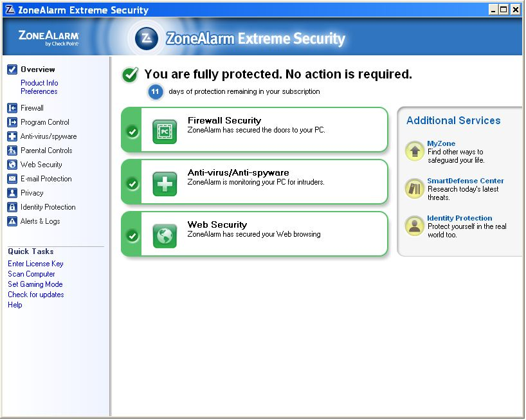
Task: Click the E-mail Protection envelope icon
Action: pyautogui.click(x=12, y=179)
